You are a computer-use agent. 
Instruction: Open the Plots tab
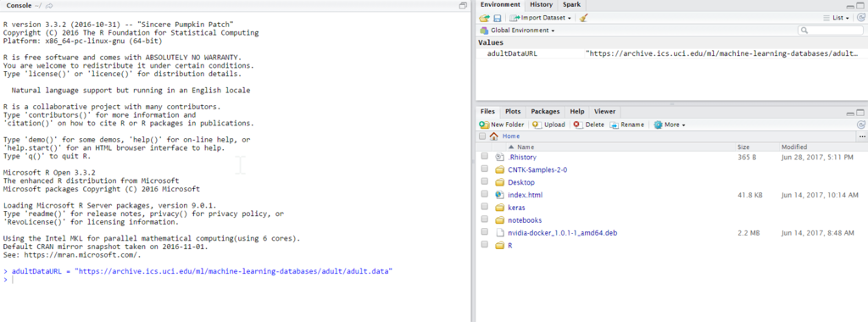513,112
